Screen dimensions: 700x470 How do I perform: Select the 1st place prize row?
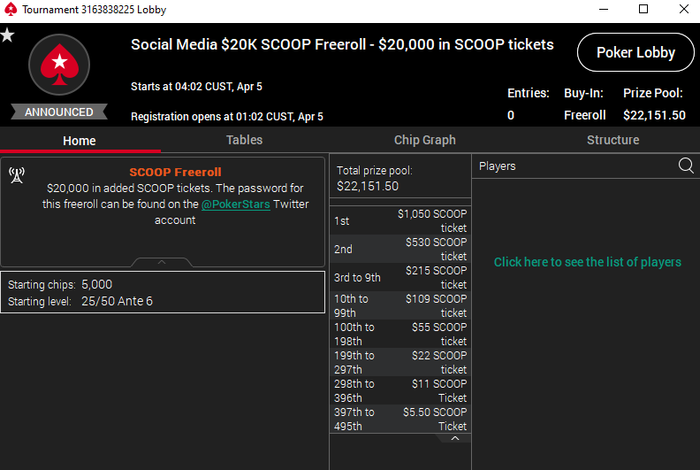pos(400,220)
